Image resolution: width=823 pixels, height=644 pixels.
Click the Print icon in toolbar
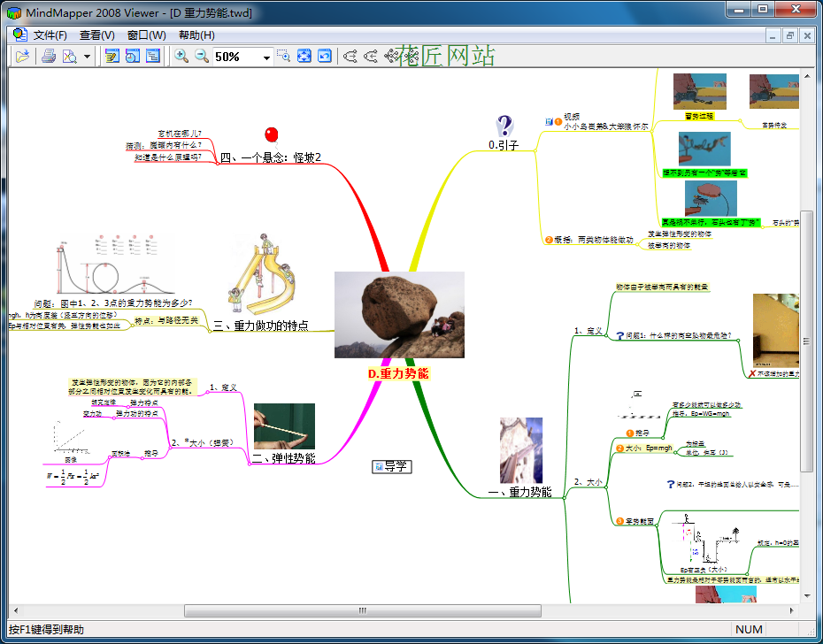(x=49, y=57)
